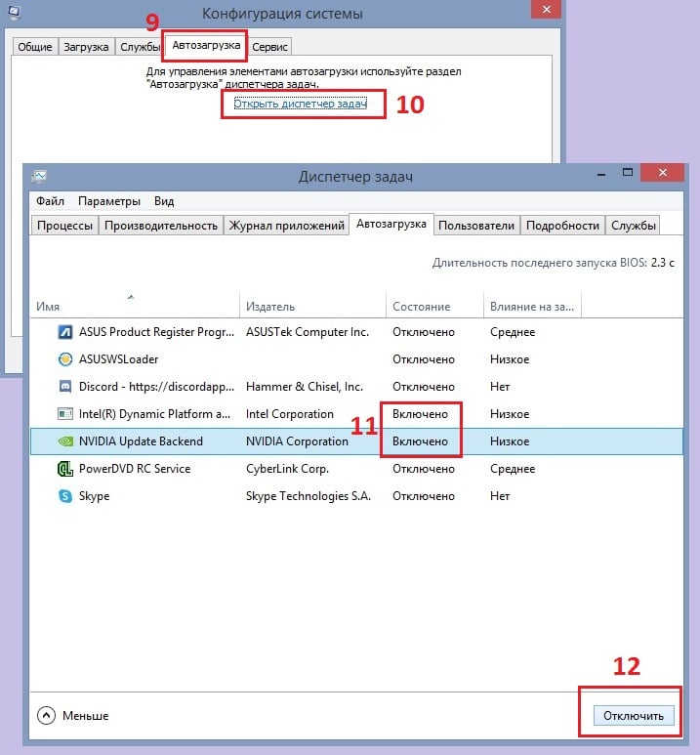Click the Отключить button
The image size is (700, 755).
click(634, 716)
